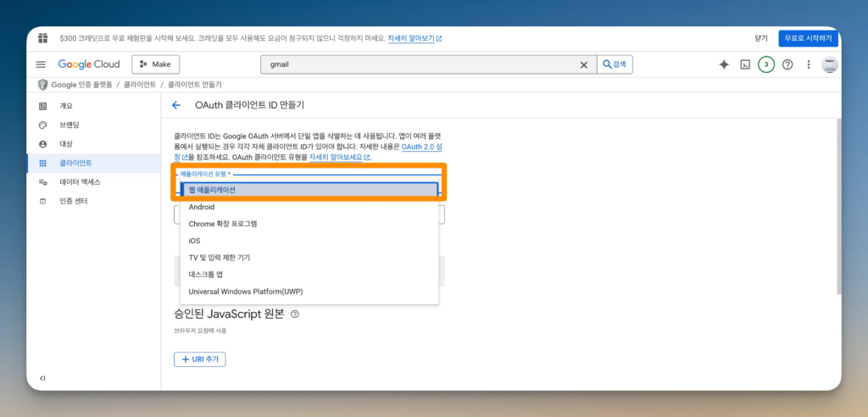Collapse the sidebar with bottom arrow icon
Screen dimensions: 868x417
42,378
